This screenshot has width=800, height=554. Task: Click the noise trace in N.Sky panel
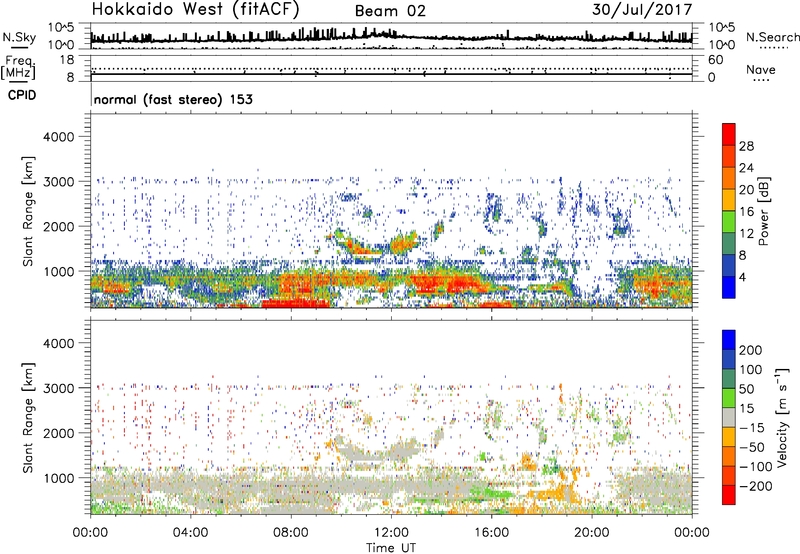[391, 36]
